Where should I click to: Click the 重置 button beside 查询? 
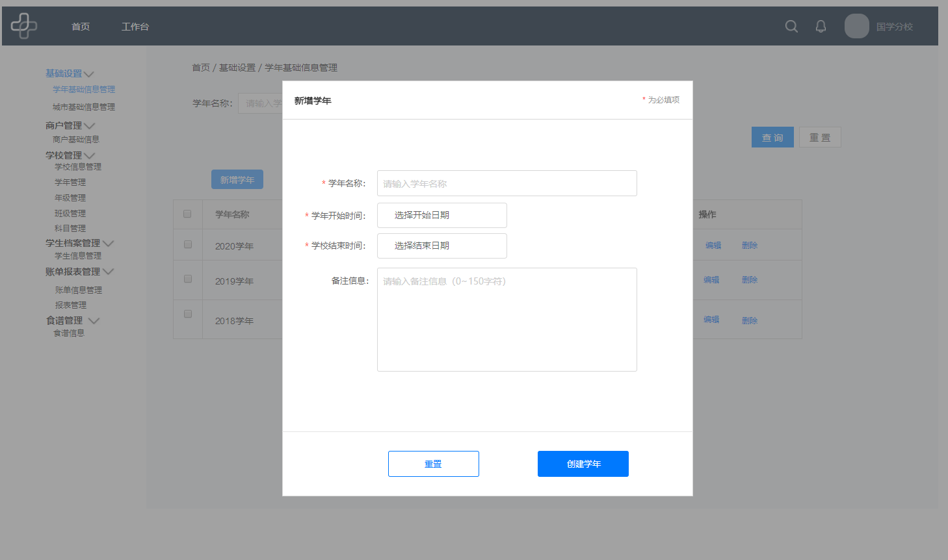820,137
